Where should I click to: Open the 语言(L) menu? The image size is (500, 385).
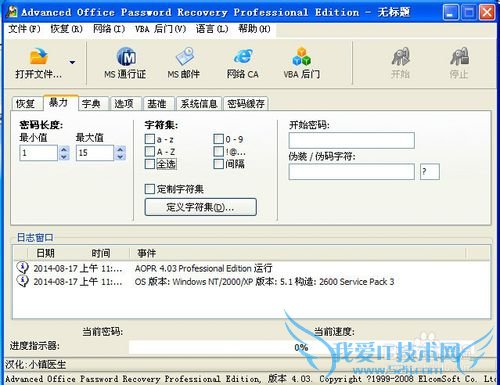(x=212, y=29)
